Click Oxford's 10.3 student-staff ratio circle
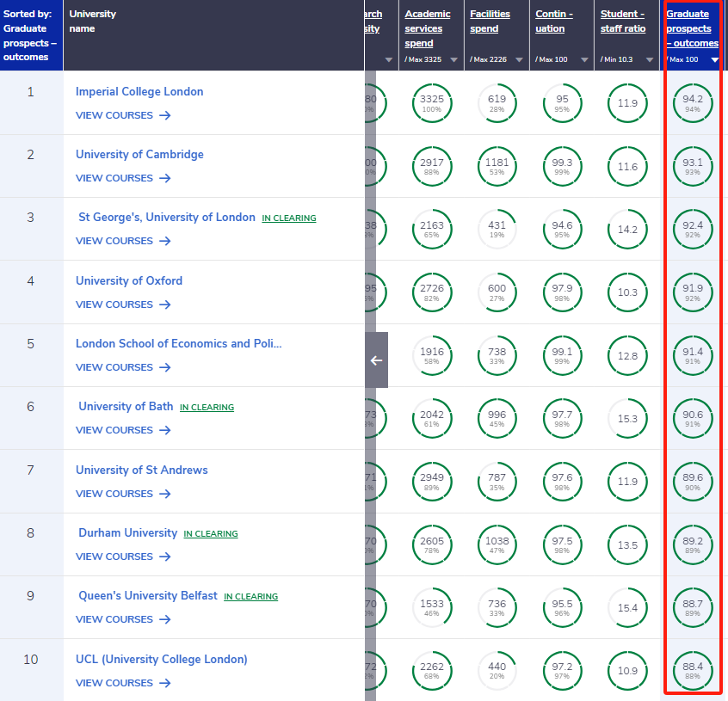728x701 pixels. point(627,292)
